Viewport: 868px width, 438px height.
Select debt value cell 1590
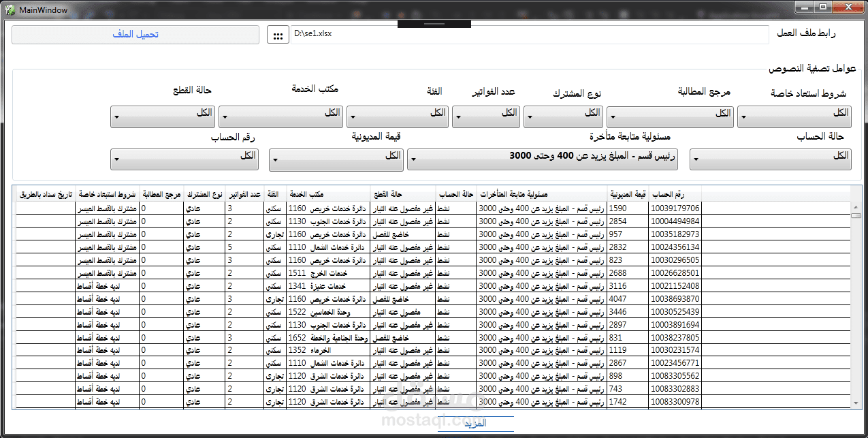tap(628, 208)
